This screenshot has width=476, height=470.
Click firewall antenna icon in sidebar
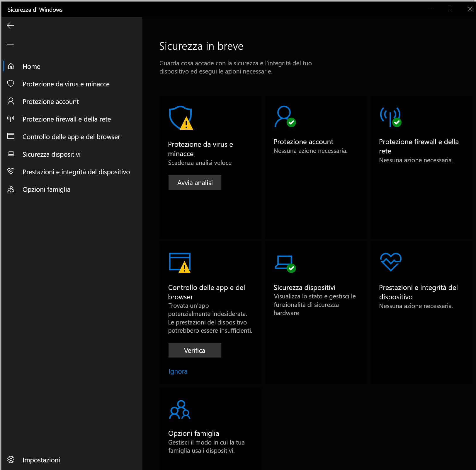[x=11, y=119]
